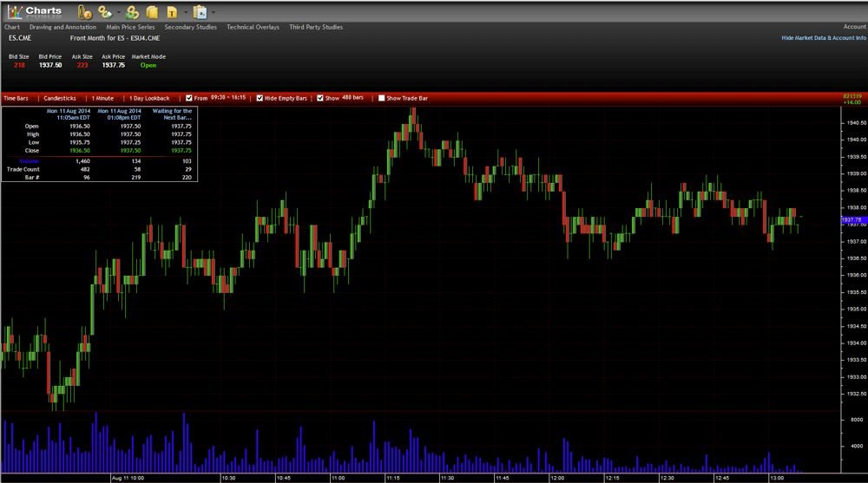Click Hide Market Data & Account Info

click(823, 38)
